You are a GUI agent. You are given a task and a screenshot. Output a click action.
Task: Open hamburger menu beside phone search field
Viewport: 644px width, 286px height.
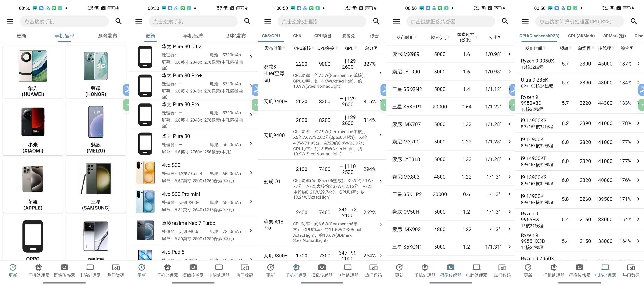click(10, 21)
